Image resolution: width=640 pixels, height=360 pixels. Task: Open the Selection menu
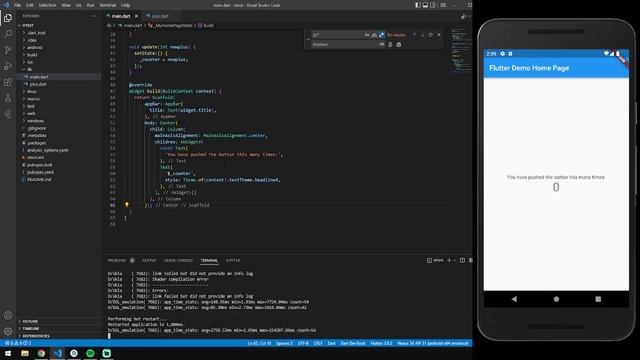[x=47, y=5]
